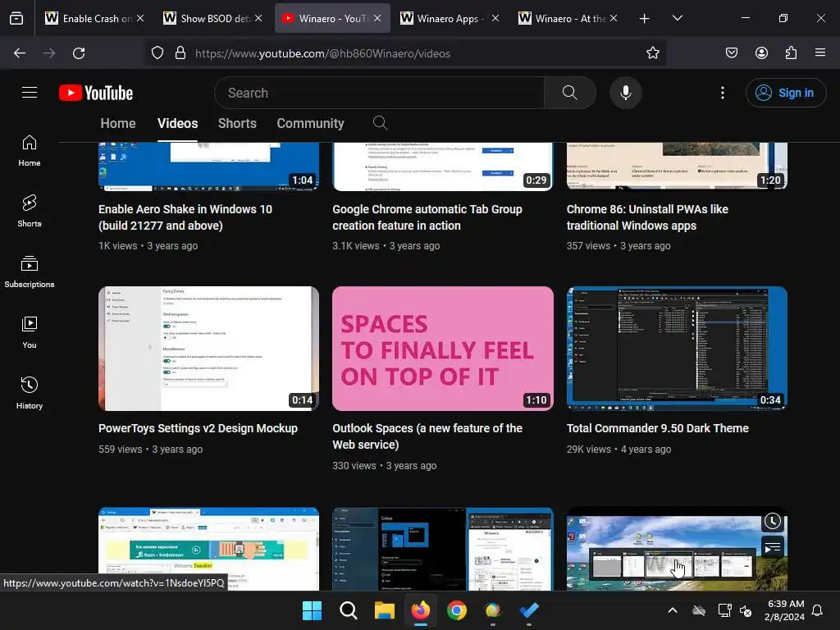The width and height of the screenshot is (840, 630).
Task: Open the Windows Start button
Action: coord(312,610)
